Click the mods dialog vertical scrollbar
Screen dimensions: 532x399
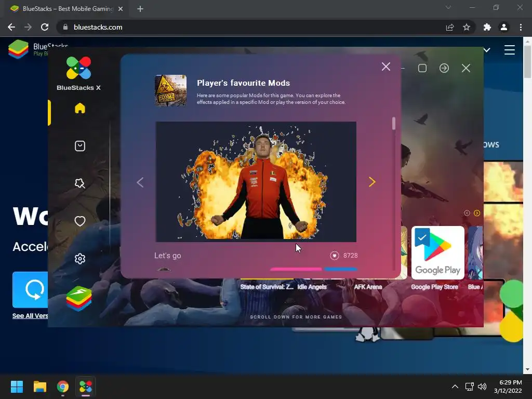(394, 124)
